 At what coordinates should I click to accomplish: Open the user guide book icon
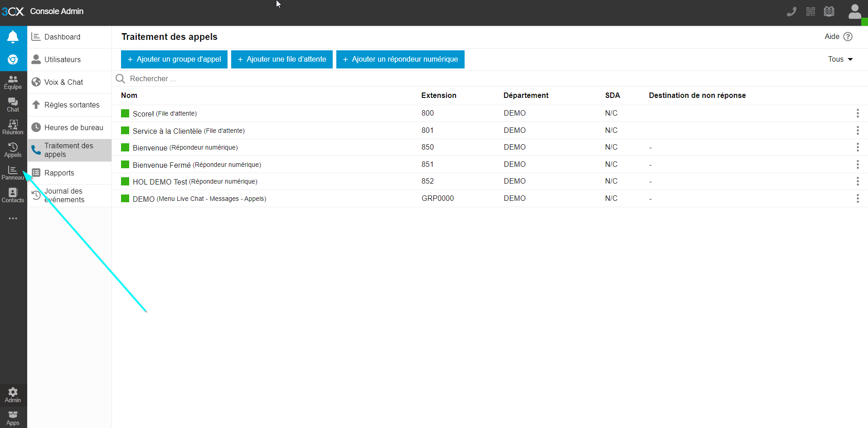point(829,12)
